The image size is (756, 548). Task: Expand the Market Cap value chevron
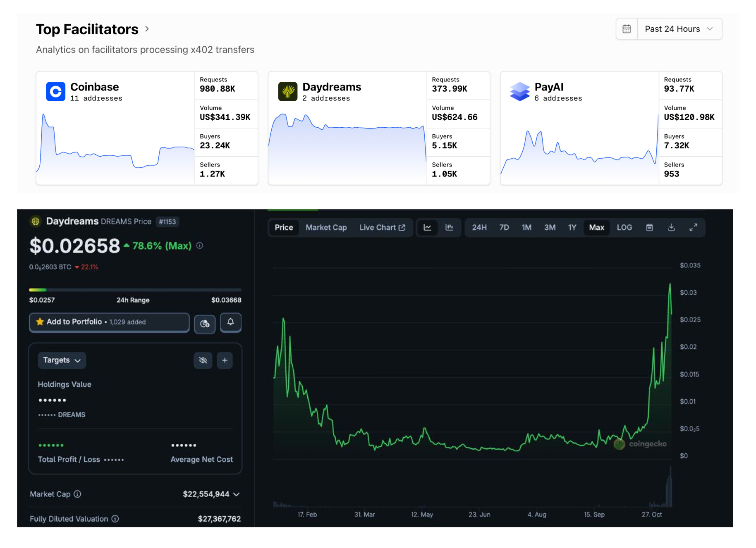click(237, 494)
